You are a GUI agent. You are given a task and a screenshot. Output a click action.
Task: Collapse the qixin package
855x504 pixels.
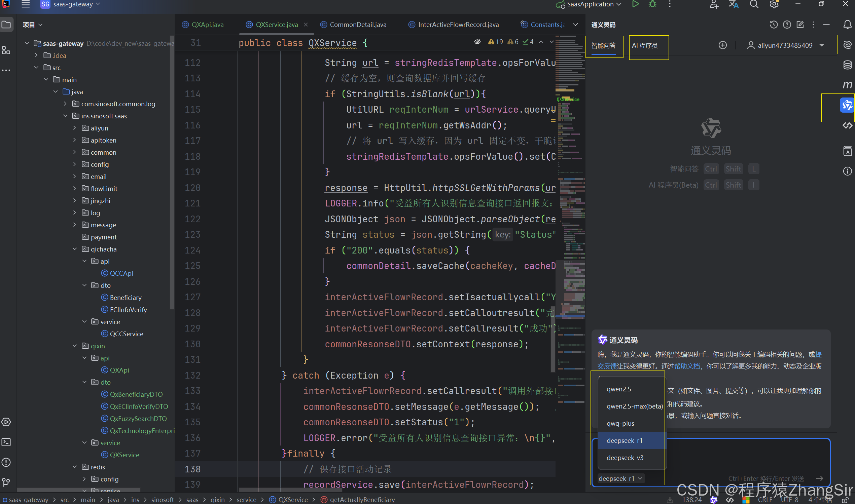click(x=75, y=346)
